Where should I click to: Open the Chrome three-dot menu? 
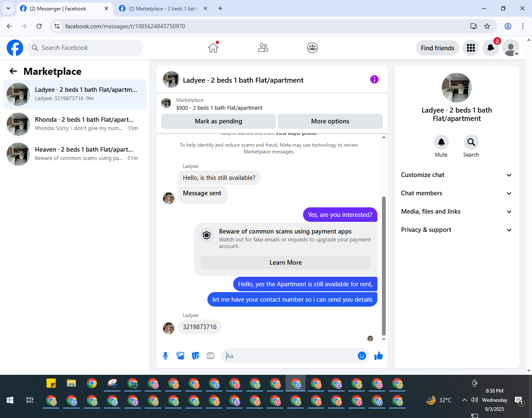point(523,26)
